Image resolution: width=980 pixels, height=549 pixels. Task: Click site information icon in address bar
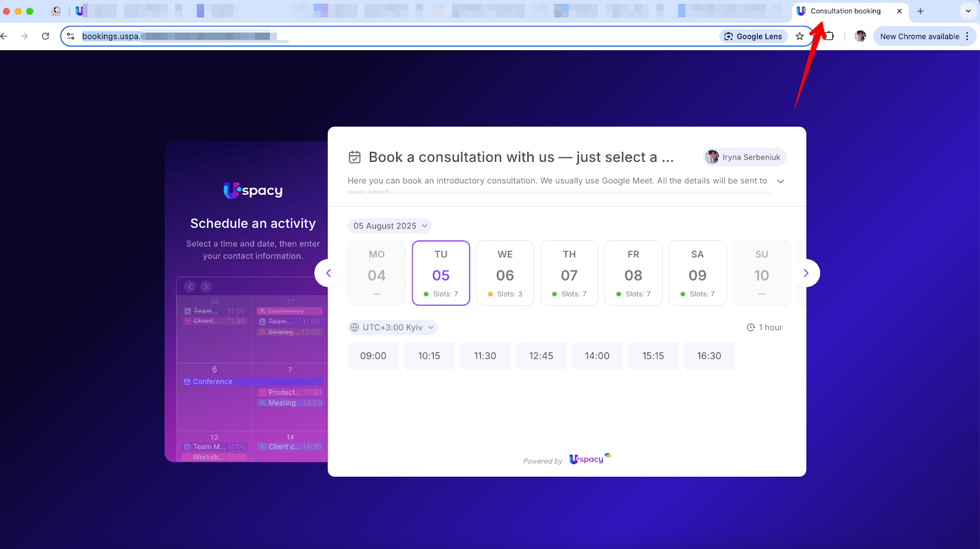(71, 36)
